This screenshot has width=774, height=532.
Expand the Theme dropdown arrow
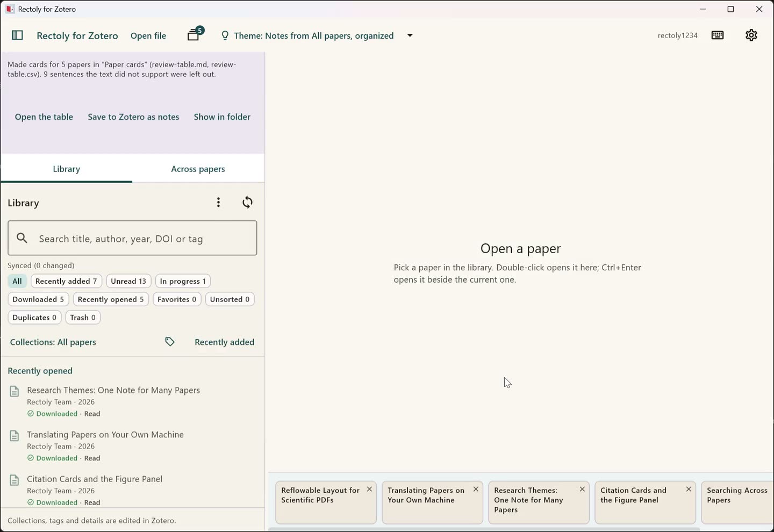410,35
